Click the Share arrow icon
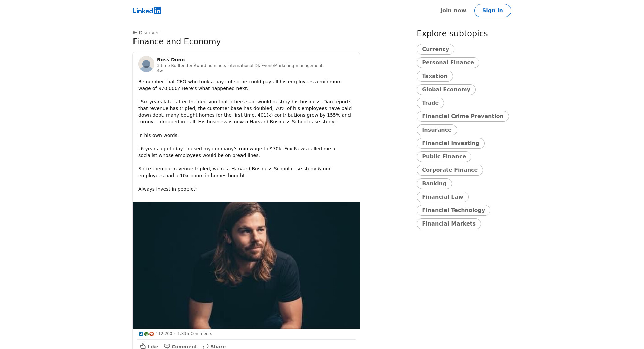This screenshot has height=349, width=644. pyautogui.click(x=206, y=346)
